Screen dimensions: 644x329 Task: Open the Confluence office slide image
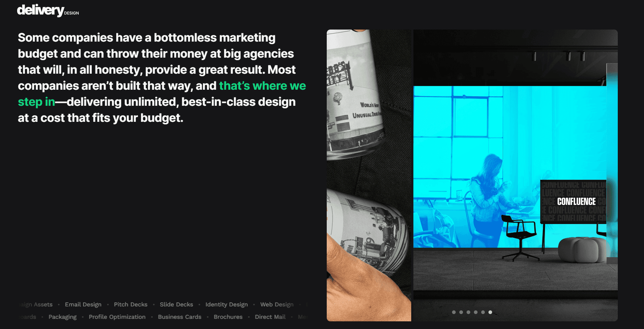pos(515,175)
